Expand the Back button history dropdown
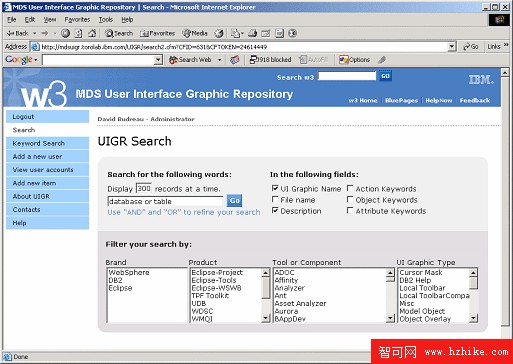Image resolution: width=513 pixels, height=364 pixels. point(34,33)
